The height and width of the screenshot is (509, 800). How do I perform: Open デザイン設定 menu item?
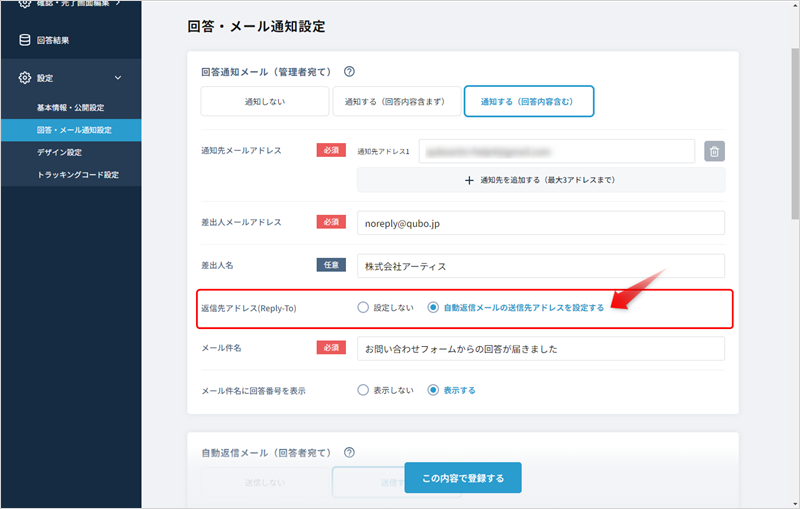(59, 152)
